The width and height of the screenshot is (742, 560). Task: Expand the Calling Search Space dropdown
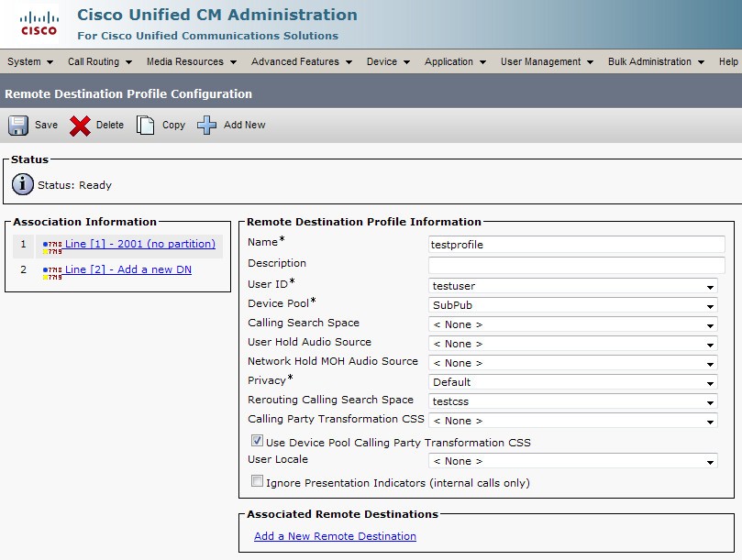click(x=572, y=324)
